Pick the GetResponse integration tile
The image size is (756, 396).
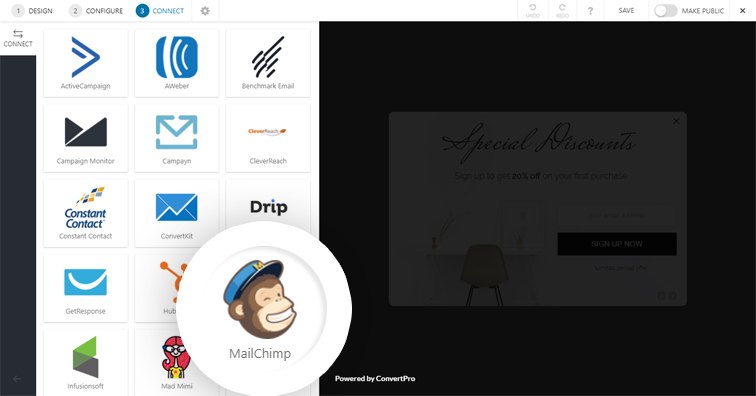[x=85, y=288]
